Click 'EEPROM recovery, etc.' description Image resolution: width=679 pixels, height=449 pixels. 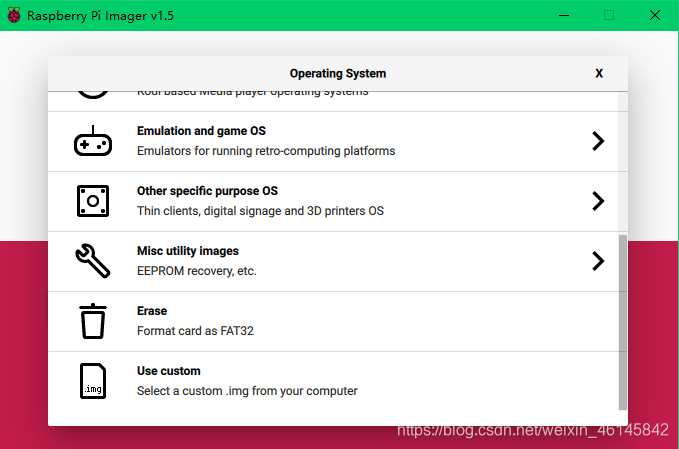click(x=197, y=271)
